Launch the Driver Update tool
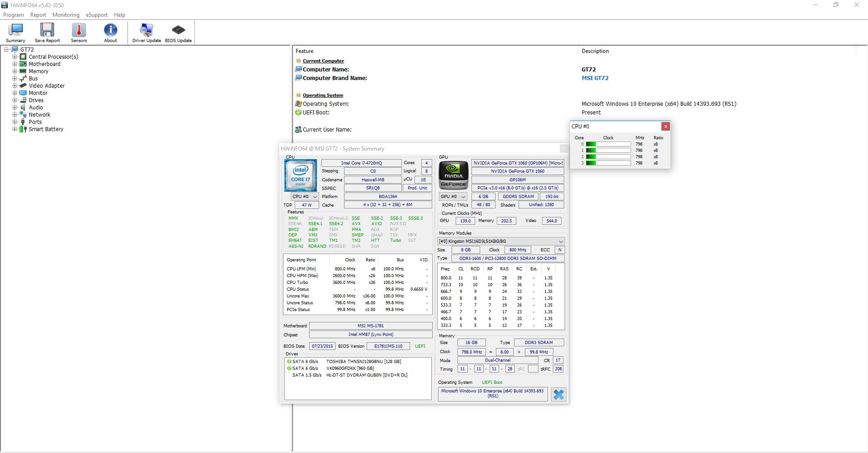 (146, 30)
